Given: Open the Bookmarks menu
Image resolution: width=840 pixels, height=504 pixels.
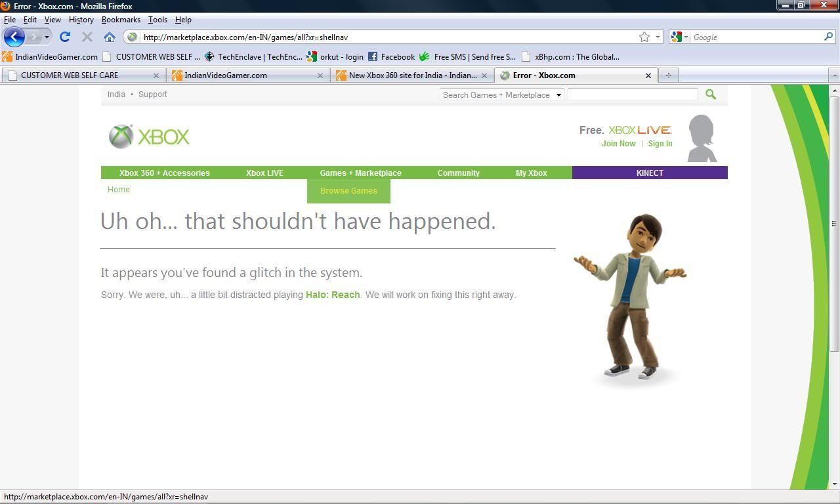Looking at the screenshot, I should (x=121, y=20).
